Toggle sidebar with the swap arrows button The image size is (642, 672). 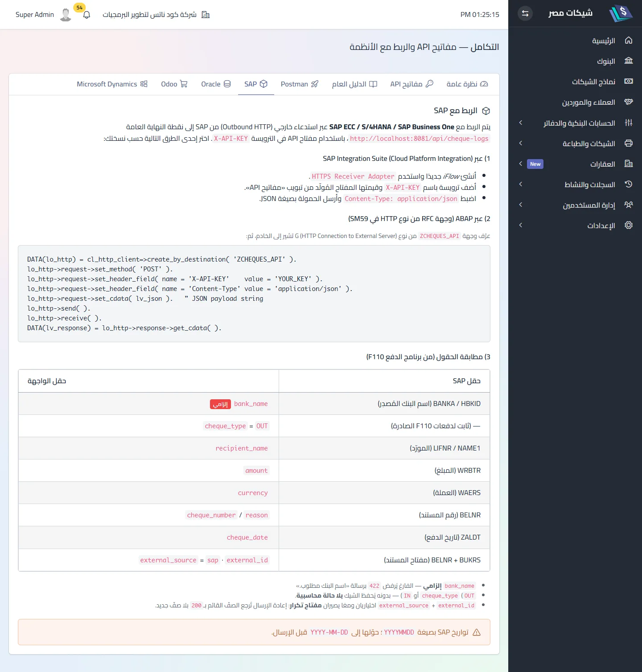(525, 13)
